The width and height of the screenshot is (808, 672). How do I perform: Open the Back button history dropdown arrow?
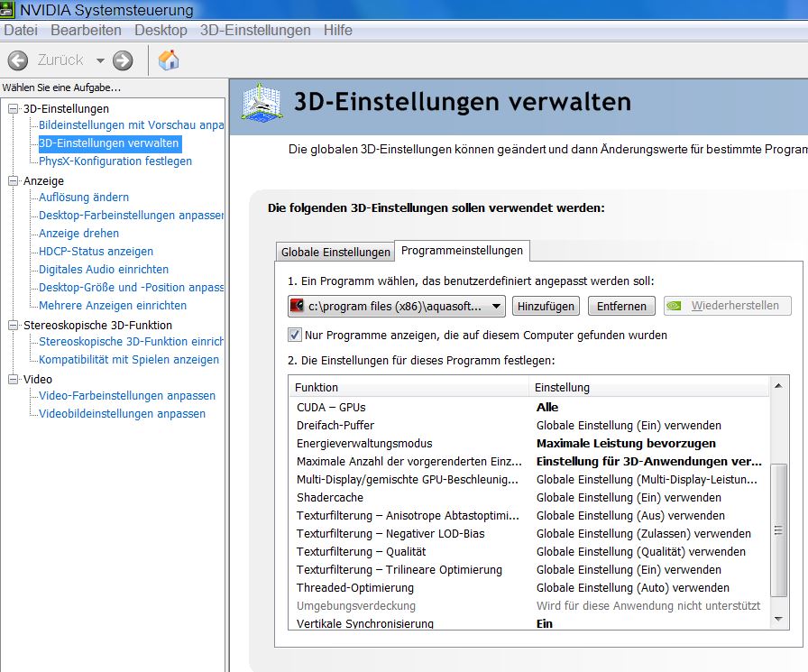100,60
